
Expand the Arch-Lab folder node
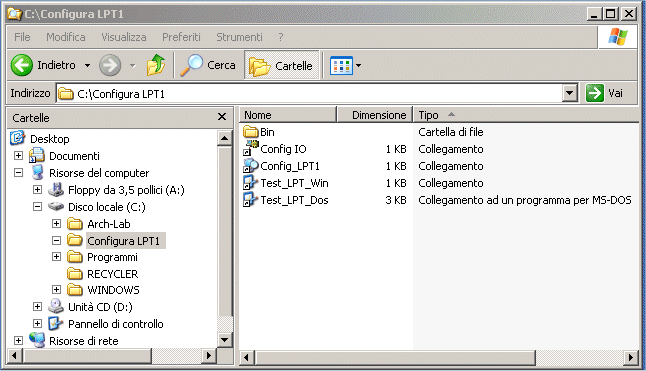56,224
